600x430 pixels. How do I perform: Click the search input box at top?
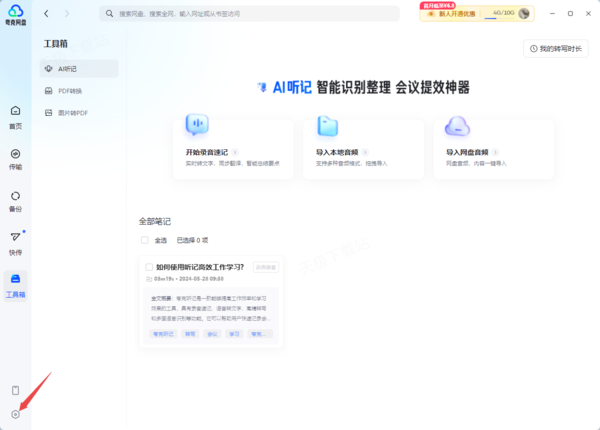pyautogui.click(x=250, y=14)
